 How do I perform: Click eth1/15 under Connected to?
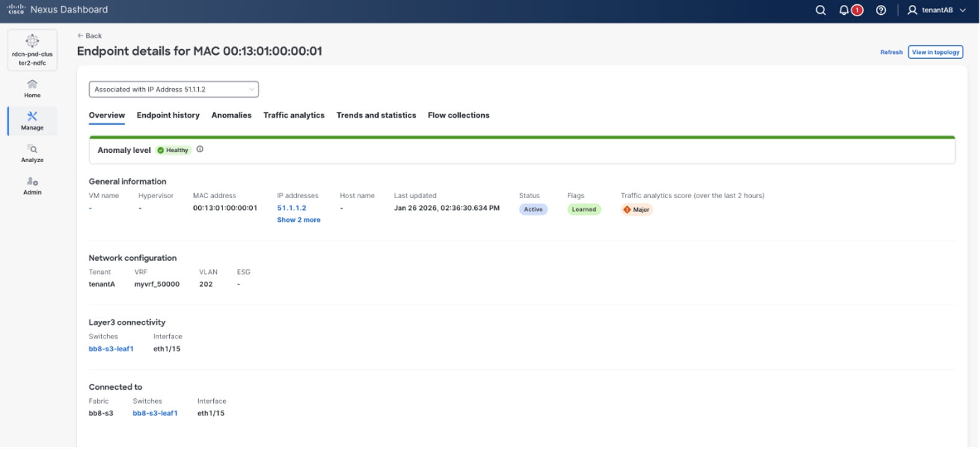pyautogui.click(x=211, y=413)
